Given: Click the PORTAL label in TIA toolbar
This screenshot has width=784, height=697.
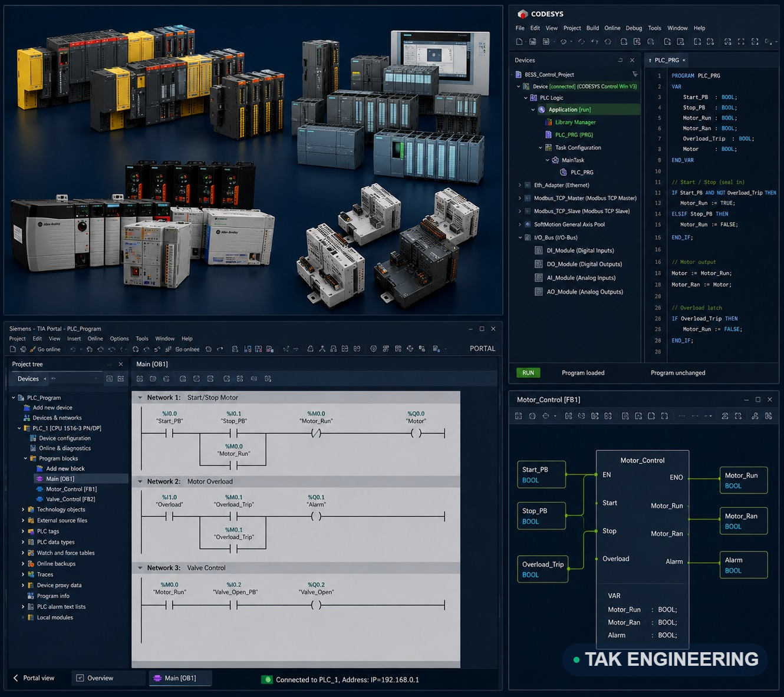Looking at the screenshot, I should tap(482, 349).
